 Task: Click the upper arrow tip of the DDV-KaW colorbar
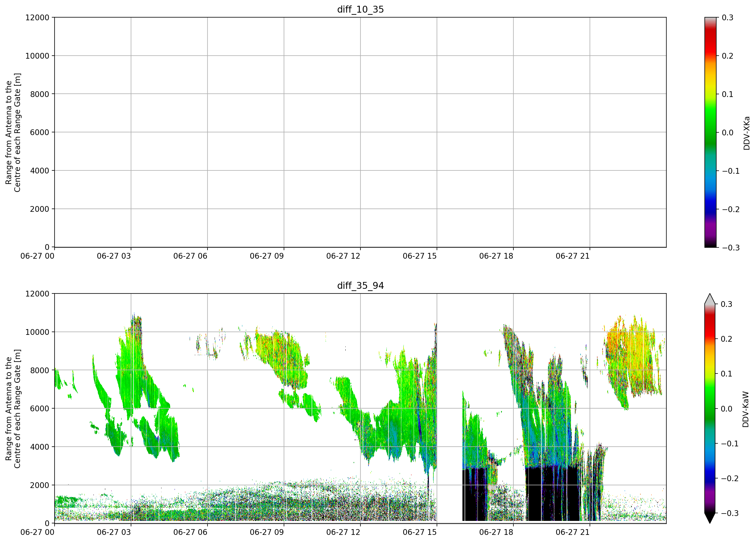tap(710, 299)
